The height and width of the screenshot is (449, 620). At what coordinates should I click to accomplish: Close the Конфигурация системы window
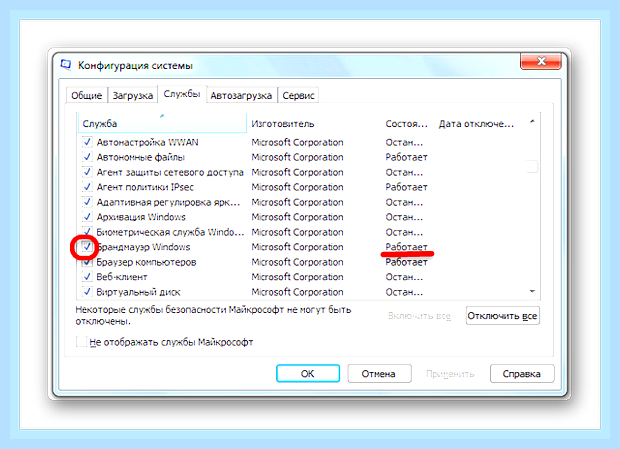pyautogui.click(x=541, y=61)
